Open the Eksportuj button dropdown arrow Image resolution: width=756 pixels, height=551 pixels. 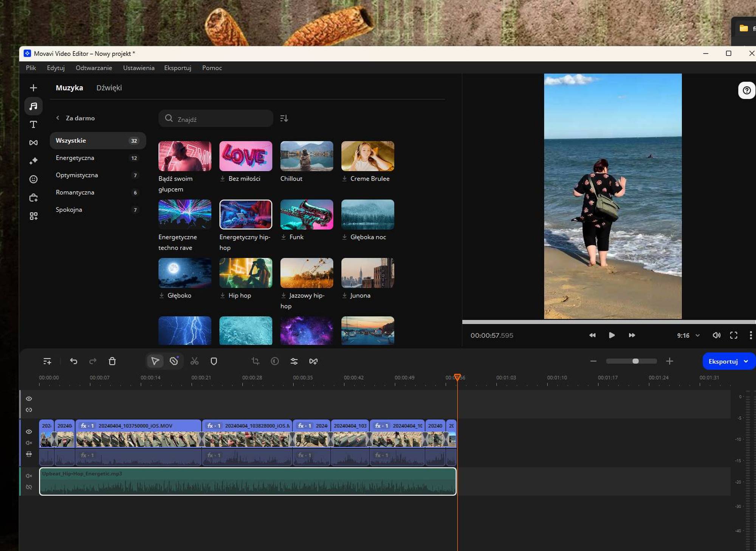[x=746, y=361]
